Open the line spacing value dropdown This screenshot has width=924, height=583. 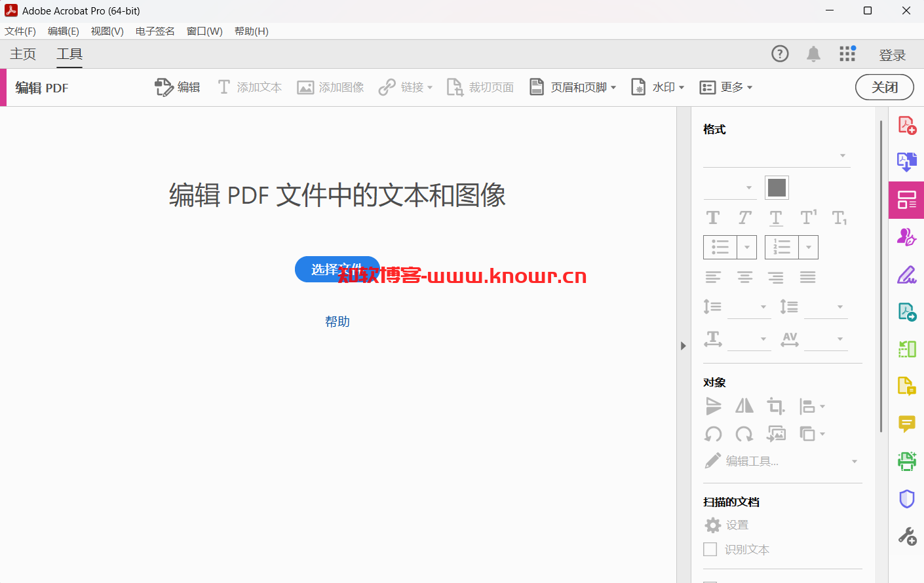[x=750, y=307]
